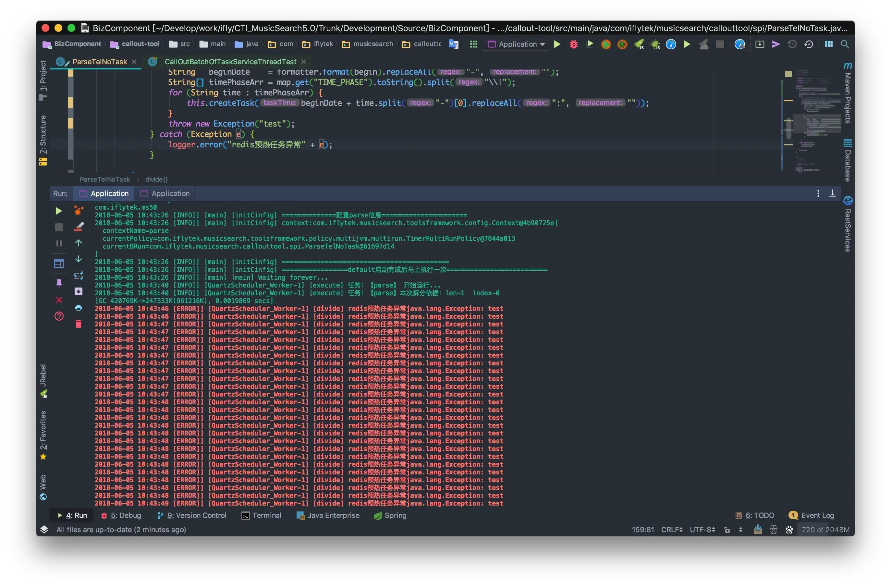
Task: Toggle the pin tab icon in Run panel
Action: [x=59, y=284]
